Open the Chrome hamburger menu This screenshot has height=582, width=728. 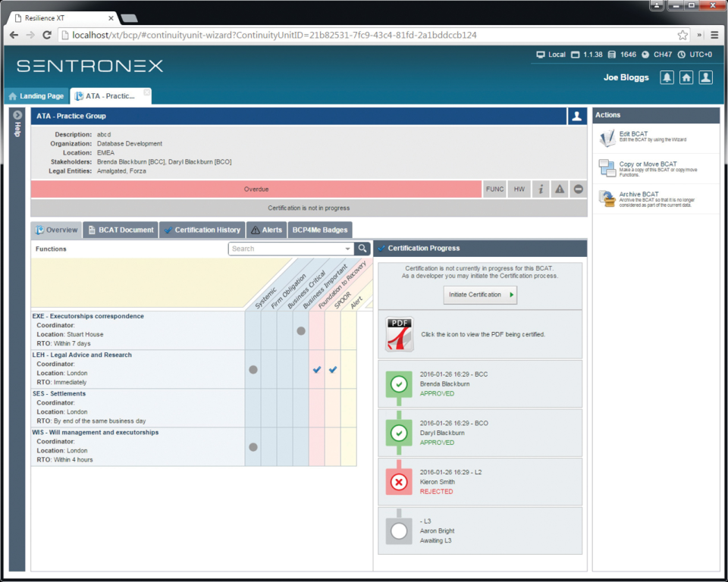(x=714, y=35)
